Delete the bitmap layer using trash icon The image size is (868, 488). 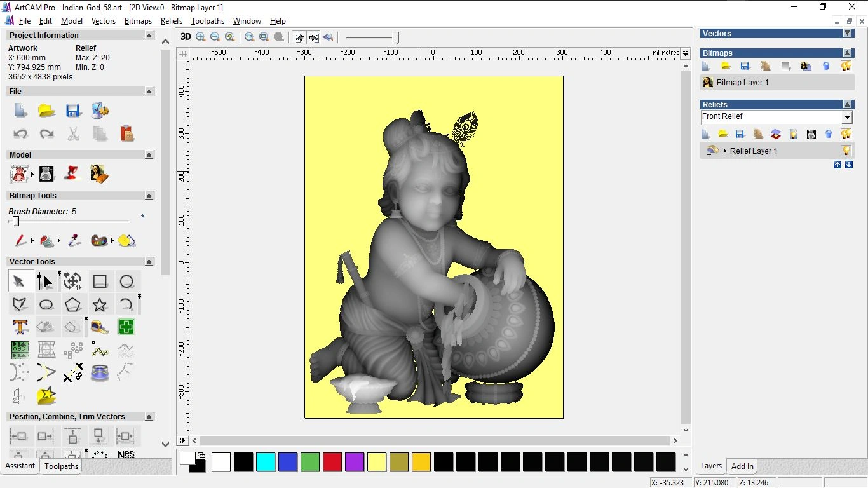(826, 66)
